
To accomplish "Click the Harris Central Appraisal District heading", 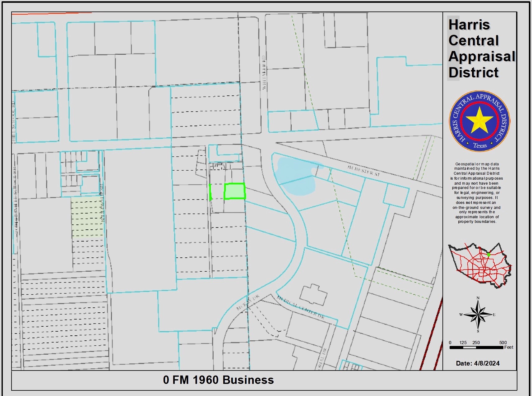I will (x=481, y=48).
